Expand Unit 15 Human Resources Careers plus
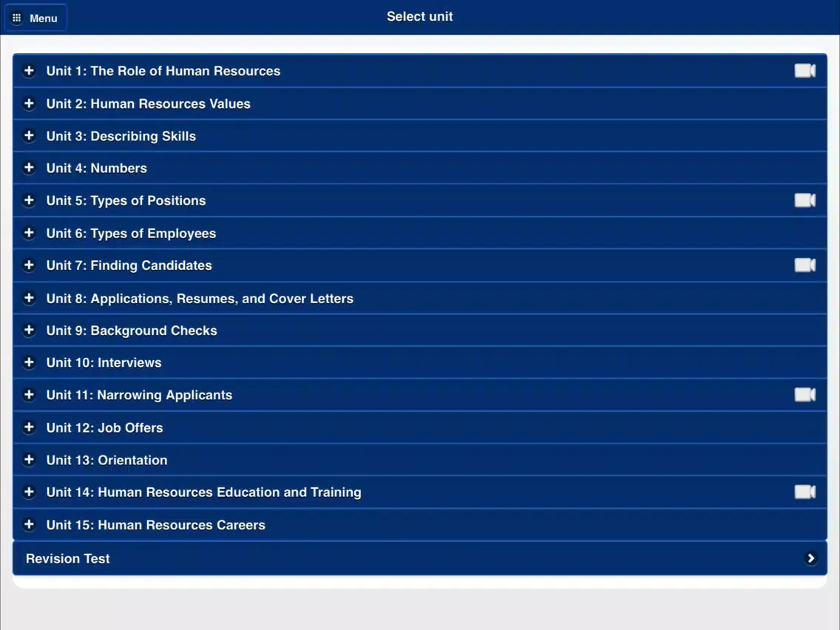The width and height of the screenshot is (840, 630). coord(29,524)
